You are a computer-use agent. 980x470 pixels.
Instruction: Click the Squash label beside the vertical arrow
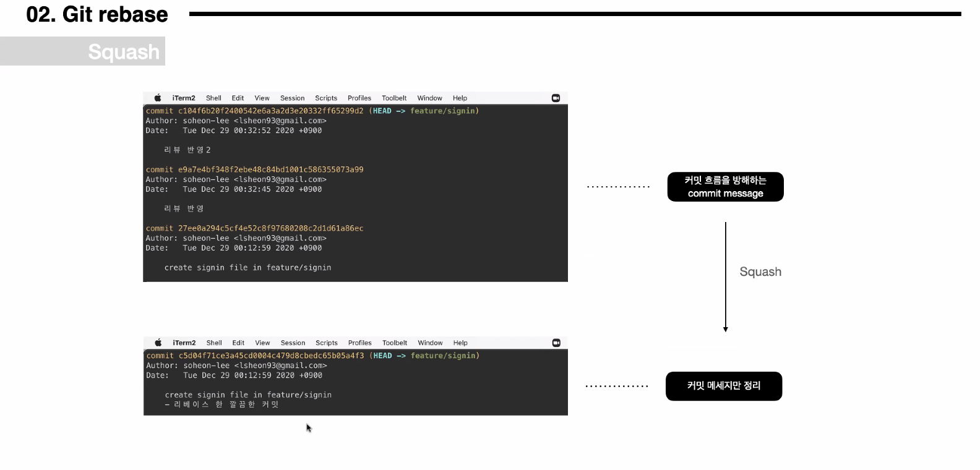click(760, 272)
